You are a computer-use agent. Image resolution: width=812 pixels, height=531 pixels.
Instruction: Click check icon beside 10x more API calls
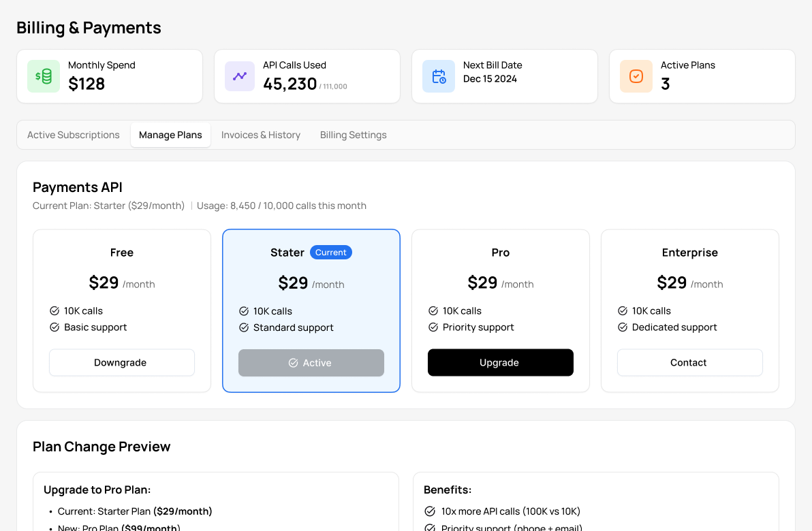430,511
